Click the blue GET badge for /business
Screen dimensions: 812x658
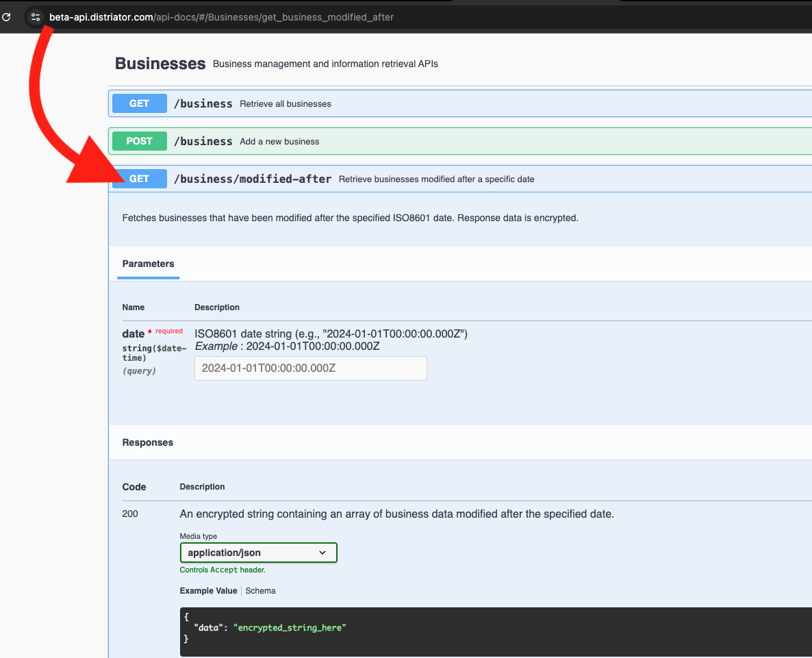pyautogui.click(x=139, y=103)
